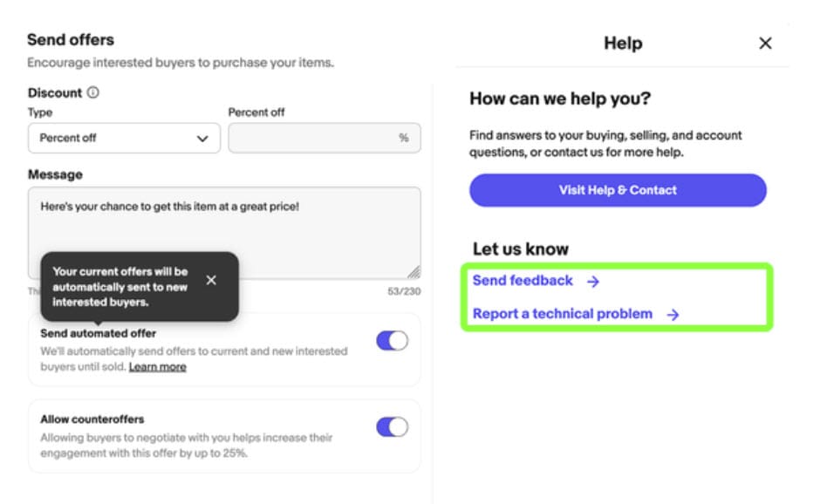Click the dropdown chevron beside Percent off
Screen dimensions: 827x504
202,138
